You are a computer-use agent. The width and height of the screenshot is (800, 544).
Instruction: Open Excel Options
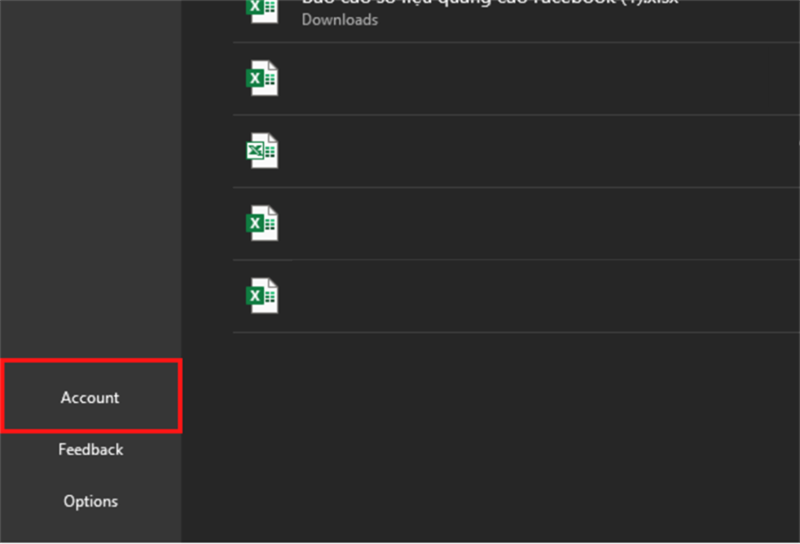(90, 501)
